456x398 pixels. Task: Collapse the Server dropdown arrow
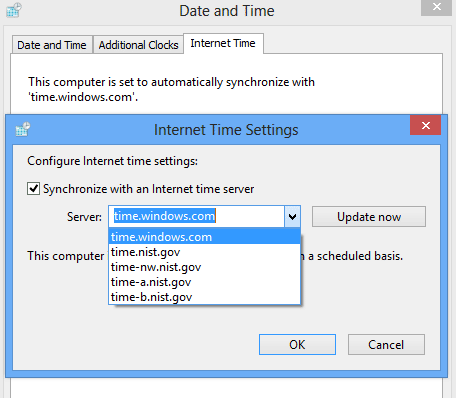(x=292, y=217)
